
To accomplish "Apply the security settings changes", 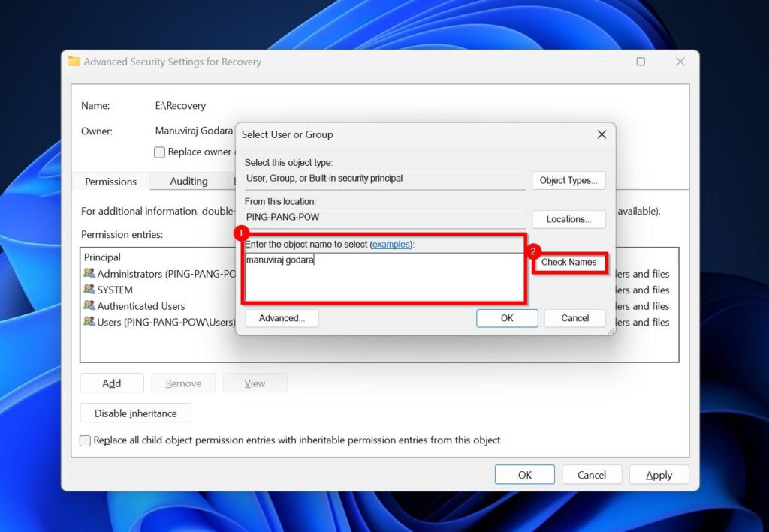I will point(659,474).
